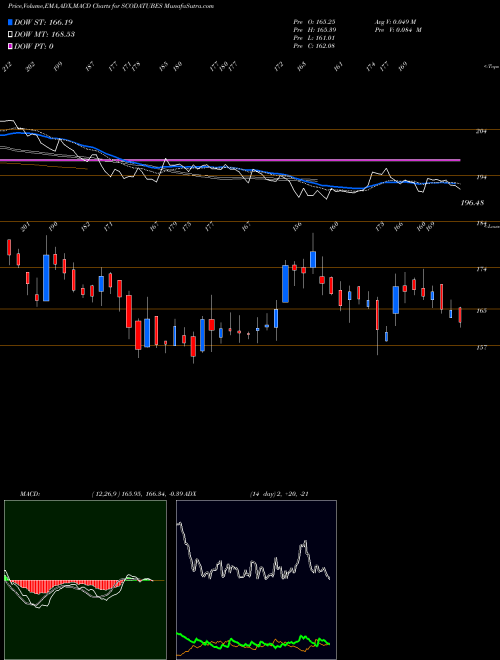Image resolution: width=500 pixels, height=660 pixels.
Task: Click the chart title mentioning SCODATUBES
Action: coord(111,6)
